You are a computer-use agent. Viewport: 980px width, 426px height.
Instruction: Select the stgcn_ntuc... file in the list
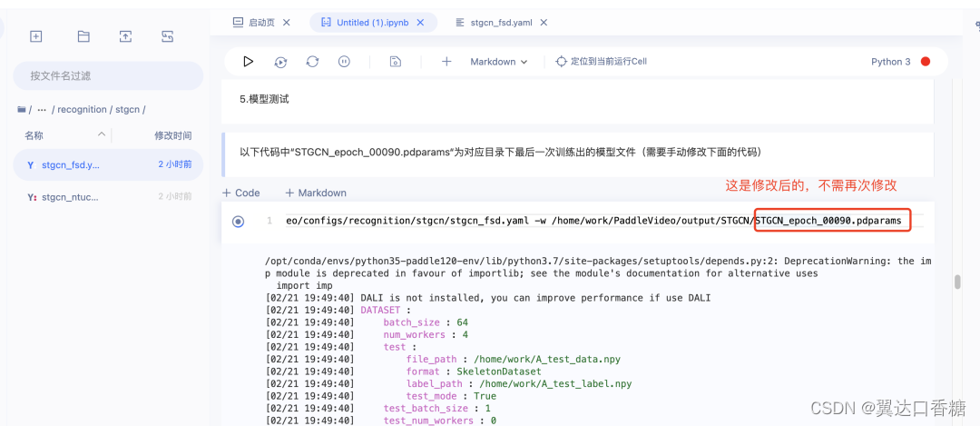click(108, 196)
